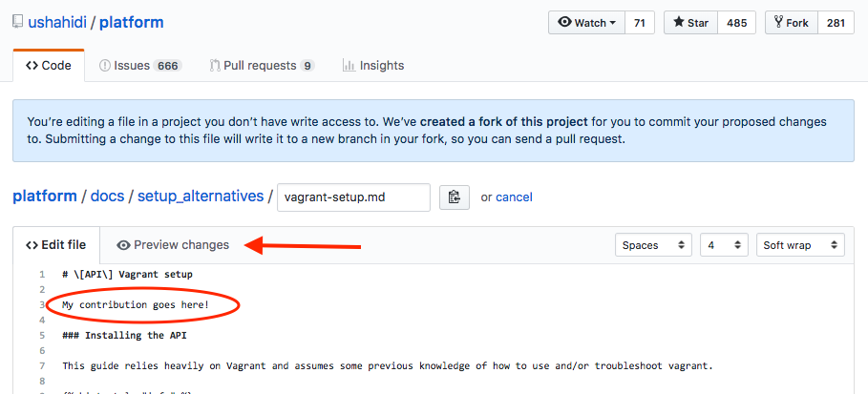The image size is (868, 394).
Task: Click the vagrant-setup.md filename field
Action: coord(353,197)
